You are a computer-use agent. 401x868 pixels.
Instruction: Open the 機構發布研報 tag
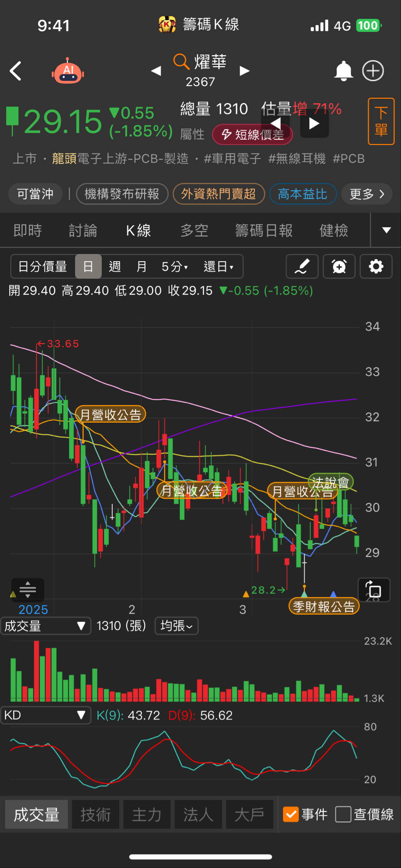tap(122, 194)
